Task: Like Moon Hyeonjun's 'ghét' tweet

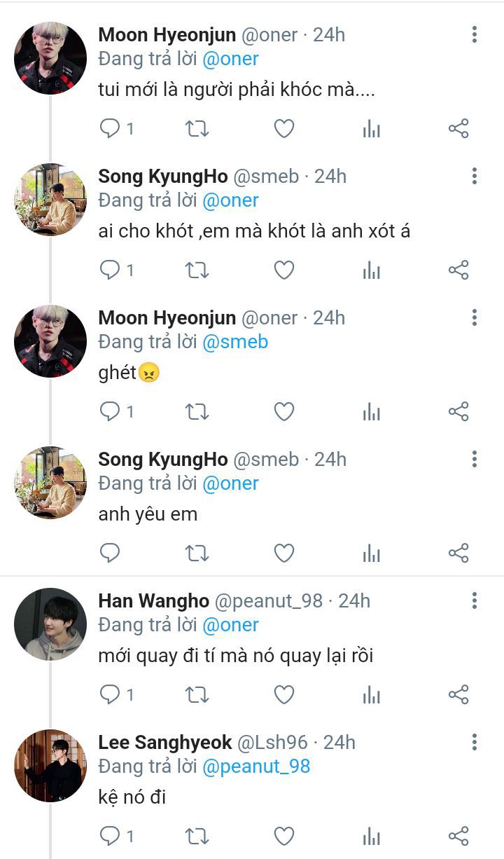Action: click(x=283, y=411)
